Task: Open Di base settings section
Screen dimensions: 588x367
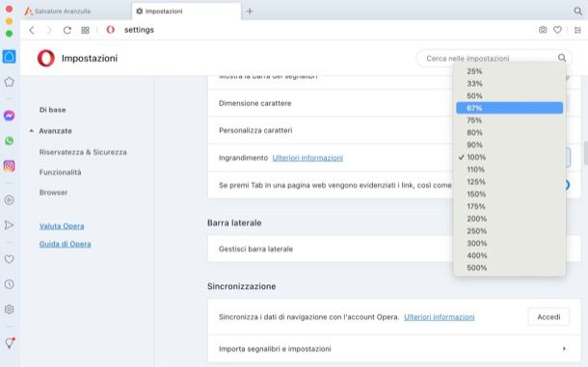Action: (x=52, y=110)
